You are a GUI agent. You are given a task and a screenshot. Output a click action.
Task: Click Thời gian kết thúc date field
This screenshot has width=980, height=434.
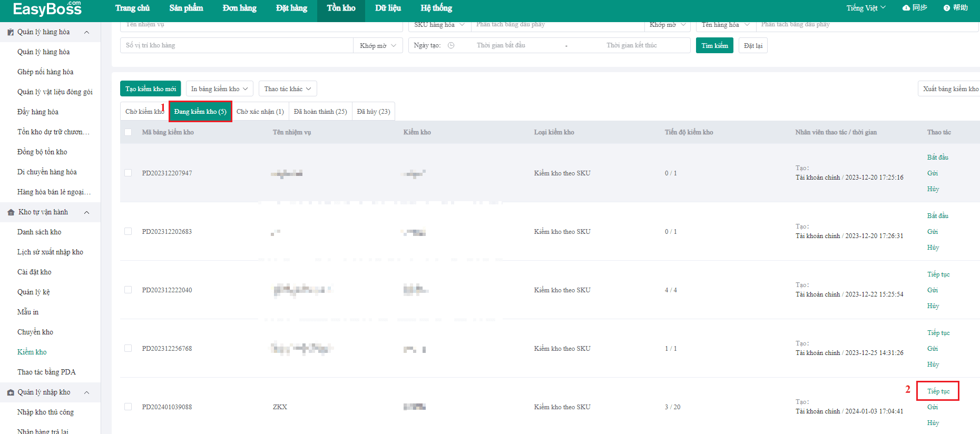(631, 45)
